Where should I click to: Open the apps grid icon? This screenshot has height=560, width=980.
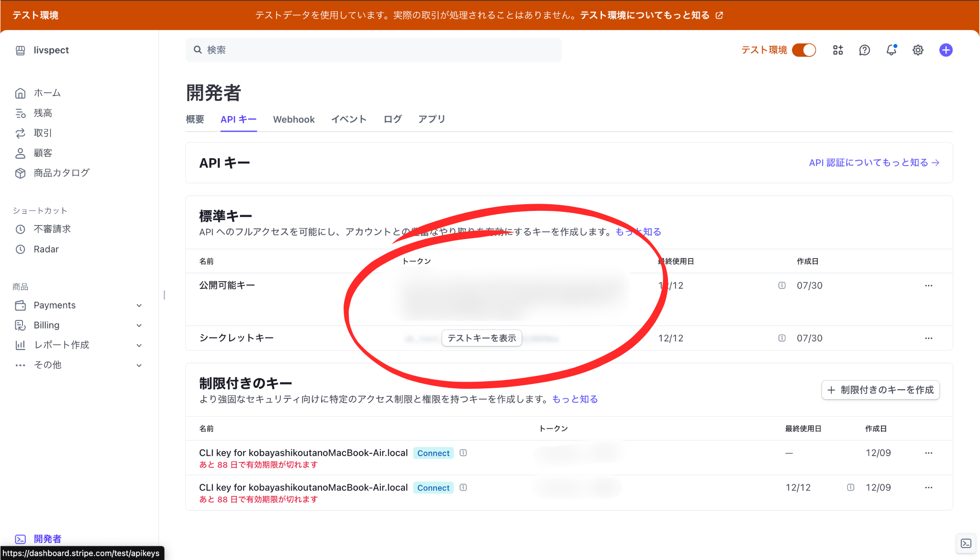[838, 50]
